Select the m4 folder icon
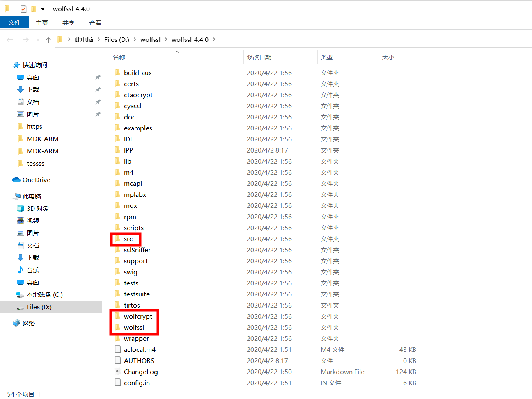The width and height of the screenshot is (532, 399). [117, 172]
